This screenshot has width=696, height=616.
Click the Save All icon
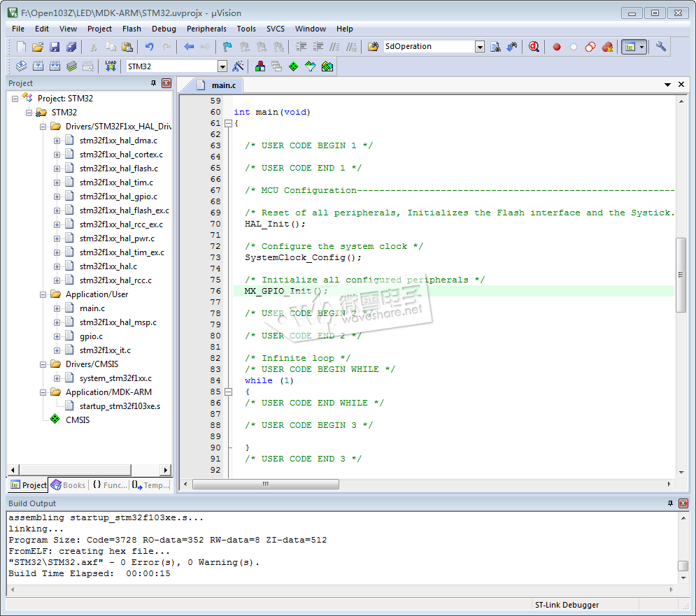pyautogui.click(x=71, y=47)
